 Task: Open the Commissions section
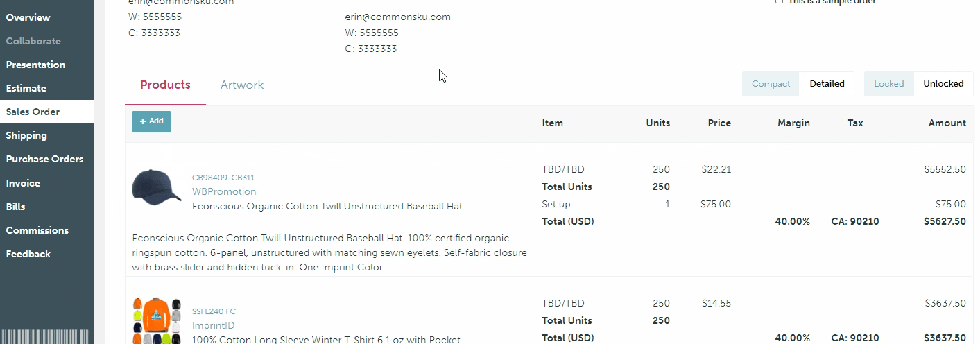(x=37, y=230)
